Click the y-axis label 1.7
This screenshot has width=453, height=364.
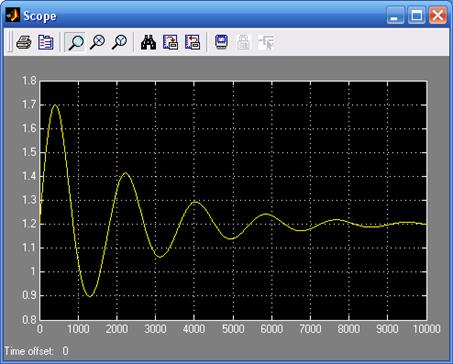(x=29, y=105)
